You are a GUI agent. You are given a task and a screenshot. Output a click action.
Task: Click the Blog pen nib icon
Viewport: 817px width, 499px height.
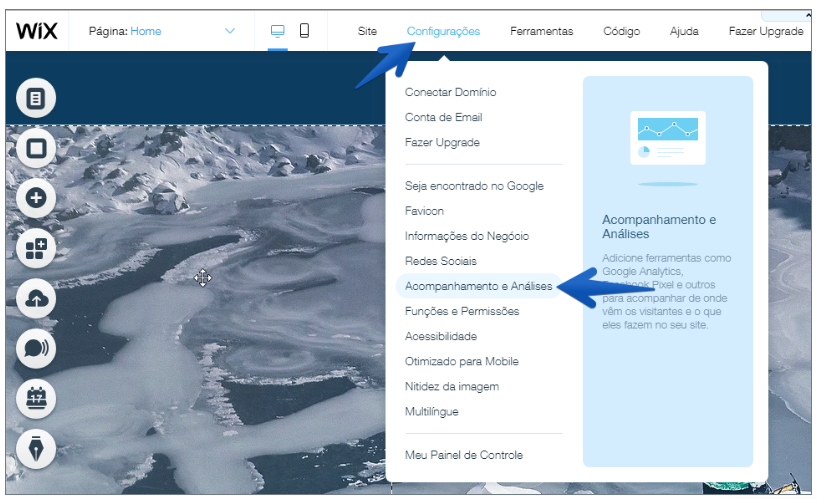point(36,449)
